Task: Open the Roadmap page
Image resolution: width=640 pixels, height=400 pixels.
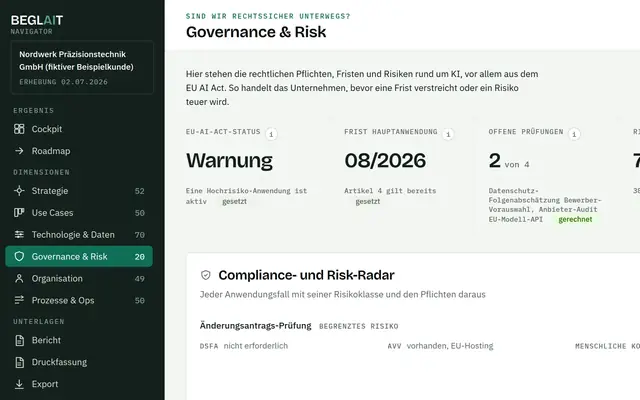Action: tap(79, 151)
